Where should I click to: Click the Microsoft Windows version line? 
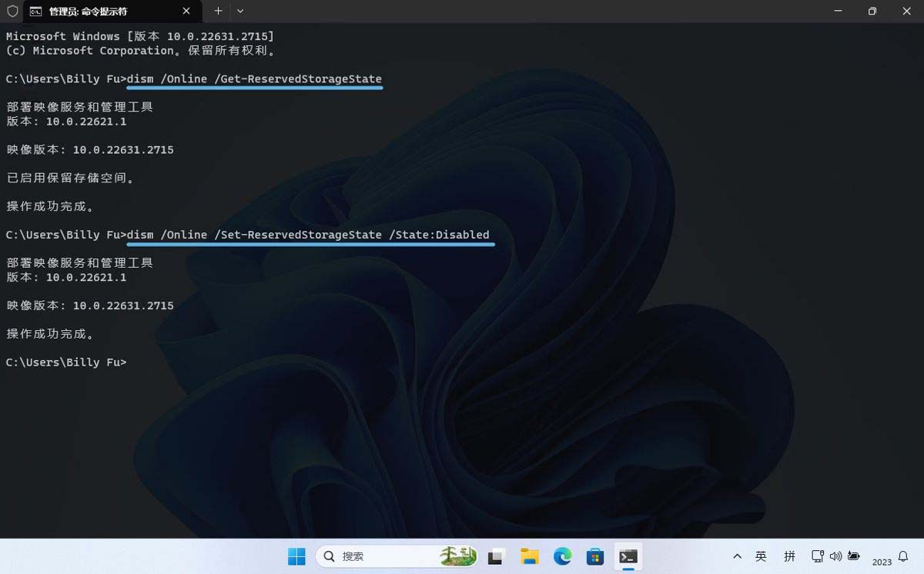[140, 36]
